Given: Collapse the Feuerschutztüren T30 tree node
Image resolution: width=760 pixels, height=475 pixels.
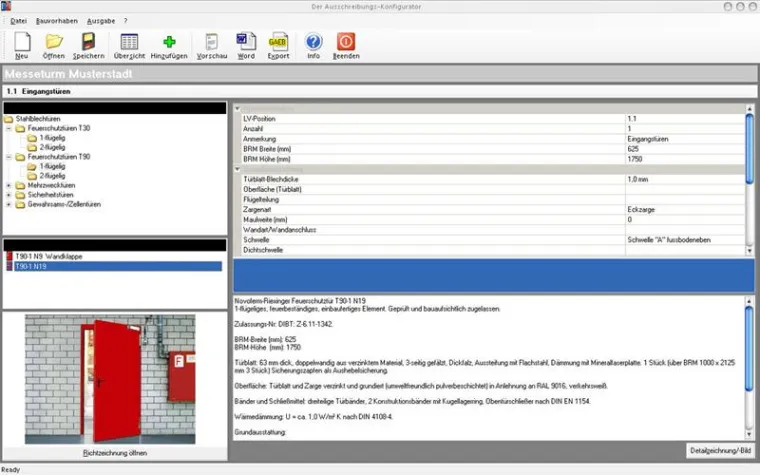Looking at the screenshot, I should click(x=9, y=128).
